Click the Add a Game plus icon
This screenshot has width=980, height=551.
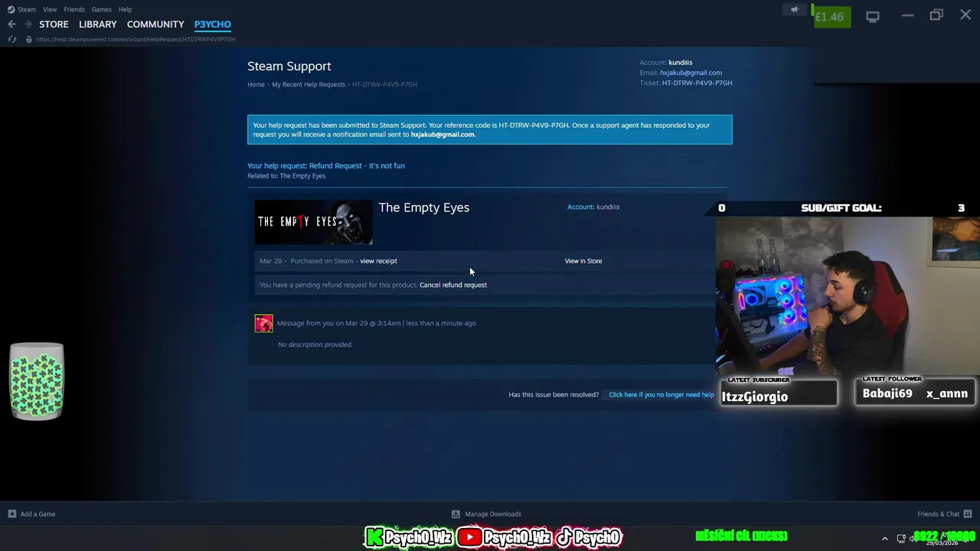(x=12, y=514)
